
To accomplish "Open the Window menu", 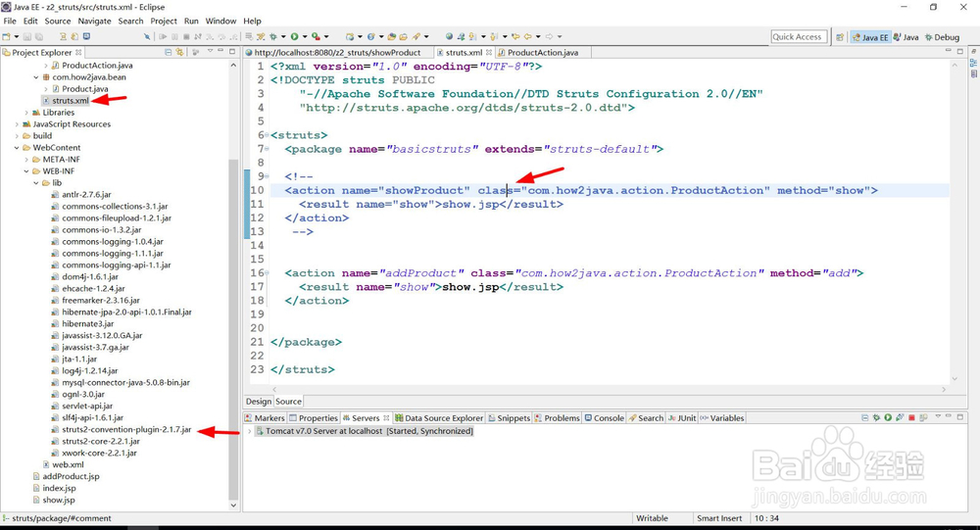I will [x=220, y=21].
